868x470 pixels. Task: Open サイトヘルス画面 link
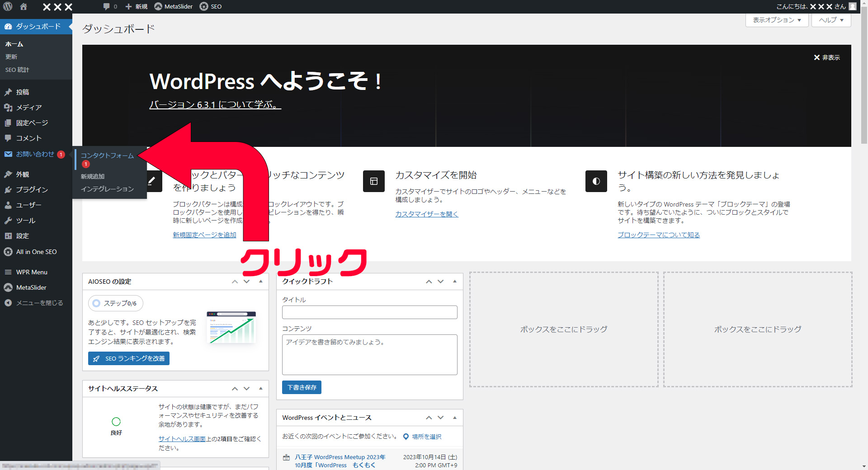pos(182,439)
